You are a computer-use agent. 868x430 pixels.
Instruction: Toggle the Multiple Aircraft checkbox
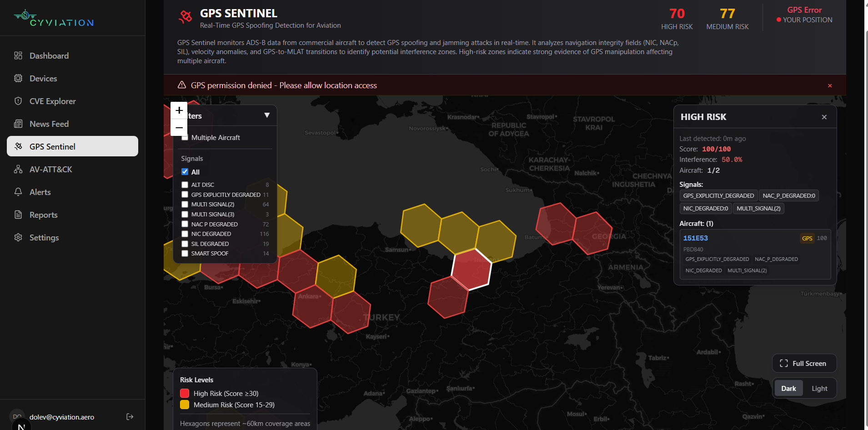185,138
